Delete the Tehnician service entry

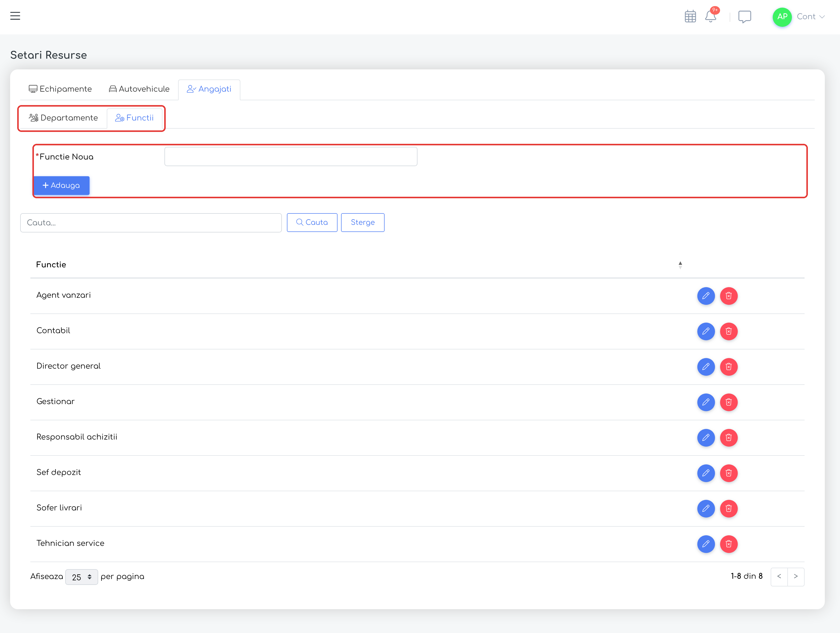pyautogui.click(x=728, y=544)
